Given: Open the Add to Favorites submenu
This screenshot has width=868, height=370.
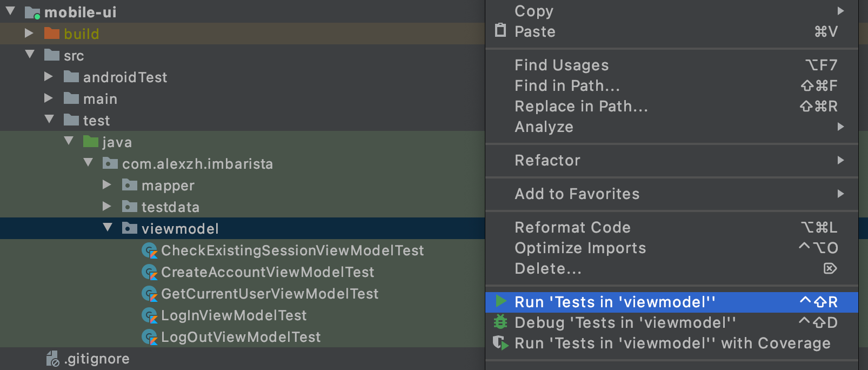Looking at the screenshot, I should click(x=577, y=194).
